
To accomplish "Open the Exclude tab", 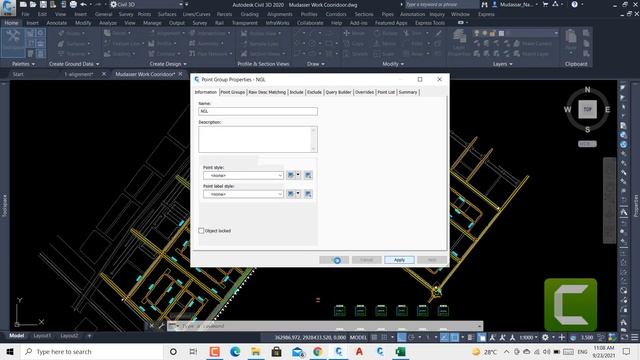I will click(x=314, y=92).
